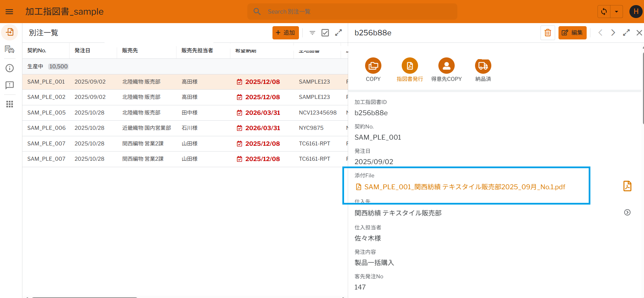Image resolution: width=644 pixels, height=298 pixels.
Task: Click the sync refresh icon
Action: click(x=604, y=12)
